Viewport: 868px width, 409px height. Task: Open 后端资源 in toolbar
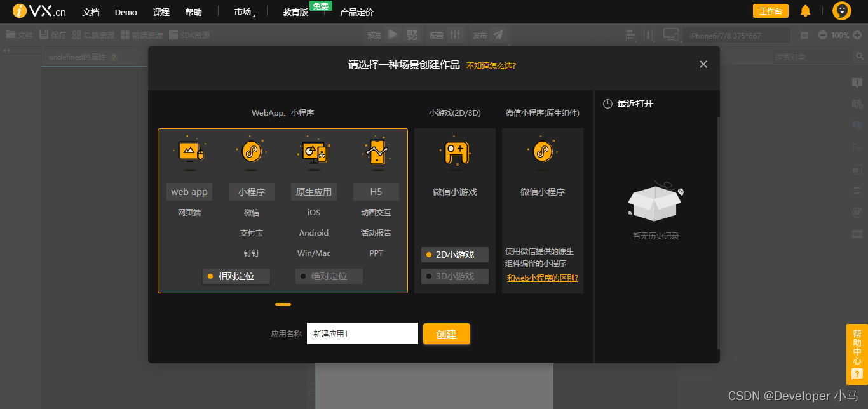[x=93, y=35]
